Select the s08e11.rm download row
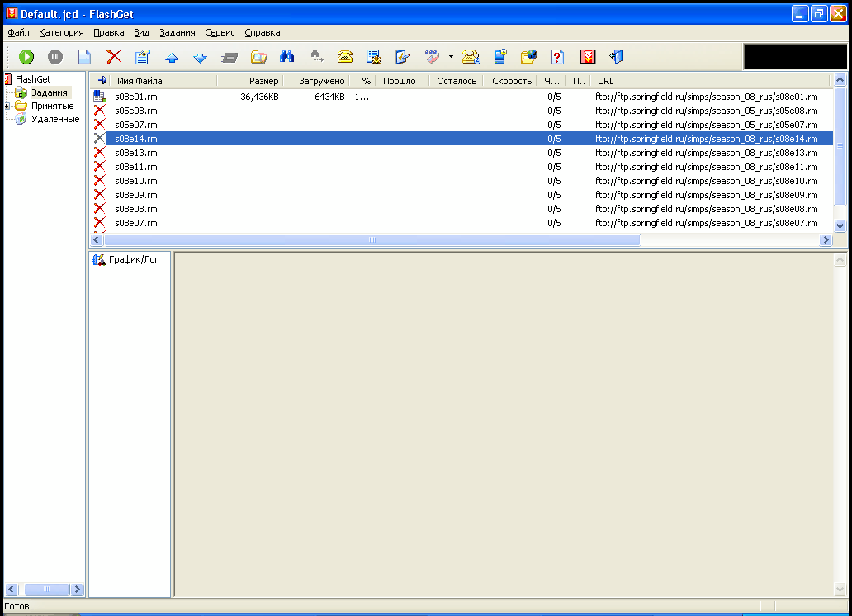Viewport: 852px width, 616px height. coord(461,167)
